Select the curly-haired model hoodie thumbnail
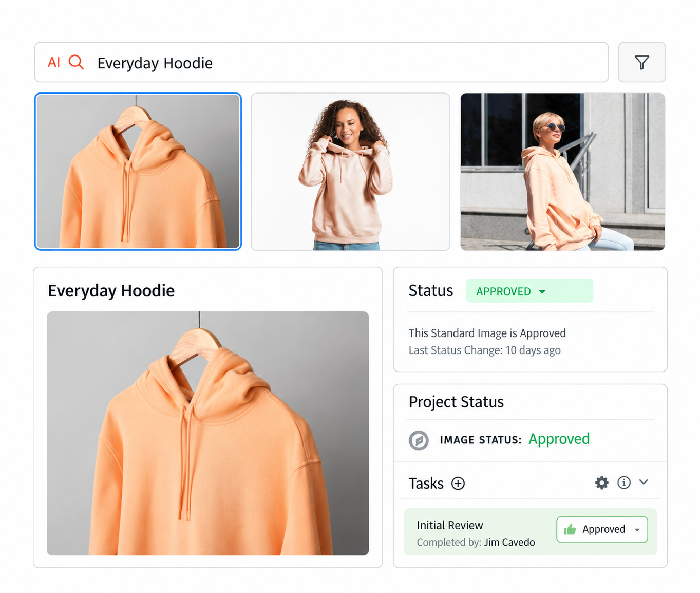Image resolution: width=700 pixels, height=593 pixels. click(x=350, y=172)
